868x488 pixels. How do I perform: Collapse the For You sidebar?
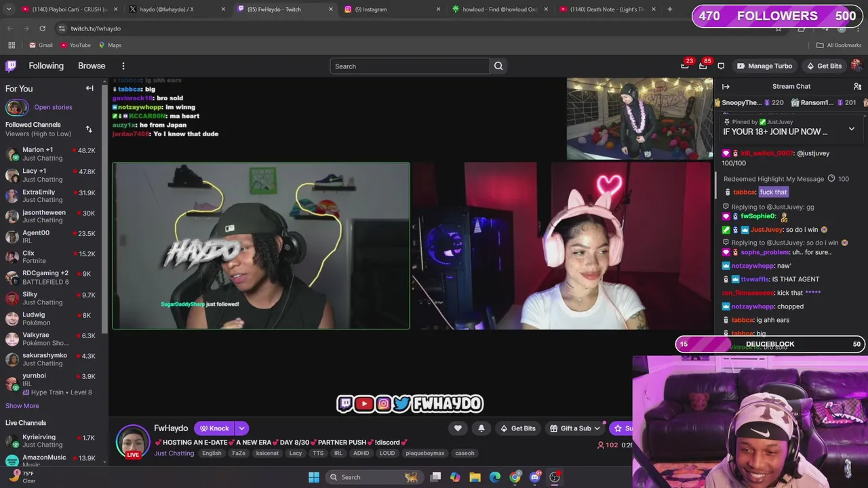click(90, 88)
